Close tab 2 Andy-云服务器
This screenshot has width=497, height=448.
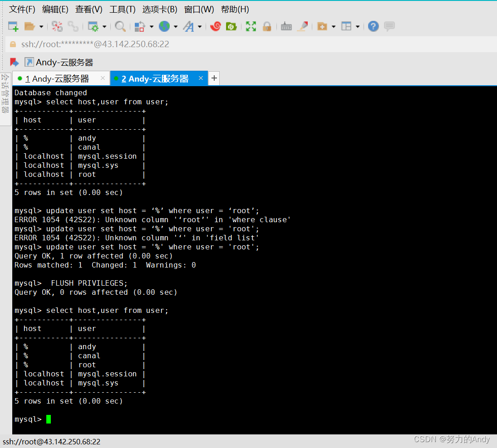coord(201,78)
